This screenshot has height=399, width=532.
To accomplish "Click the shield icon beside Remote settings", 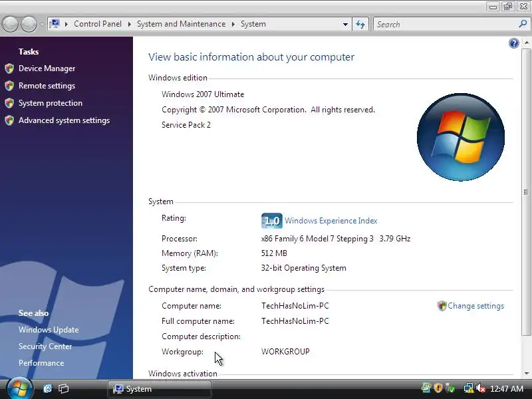I will (9, 86).
